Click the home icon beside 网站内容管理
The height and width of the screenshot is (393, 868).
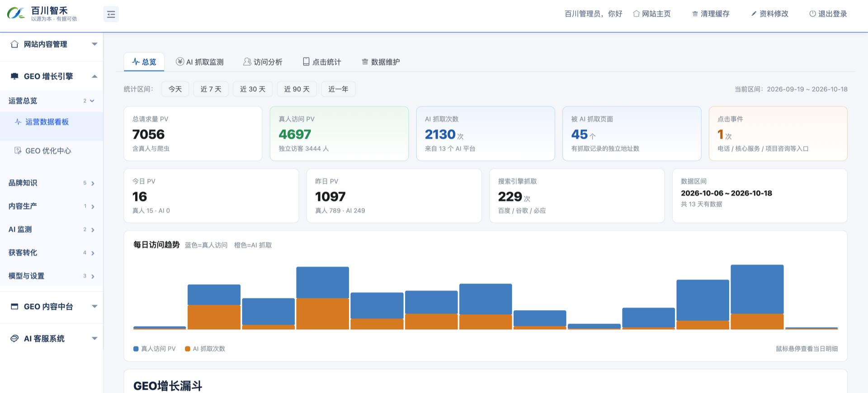point(14,44)
